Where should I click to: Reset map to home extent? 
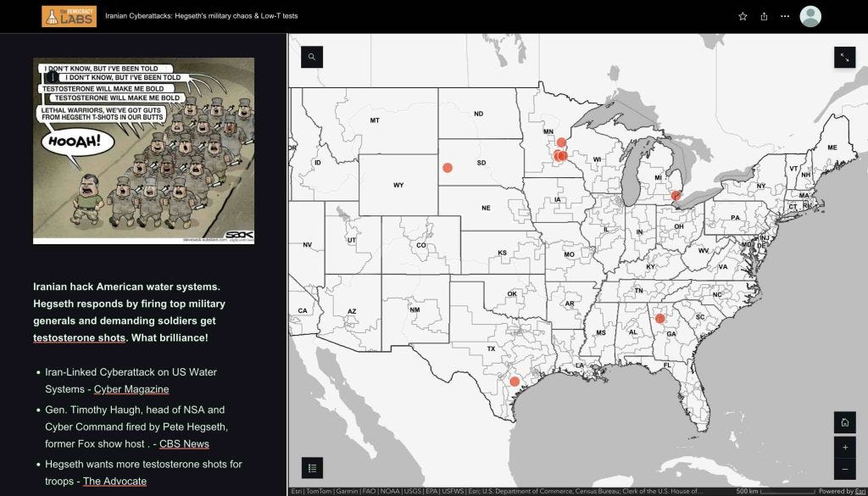pos(845,423)
